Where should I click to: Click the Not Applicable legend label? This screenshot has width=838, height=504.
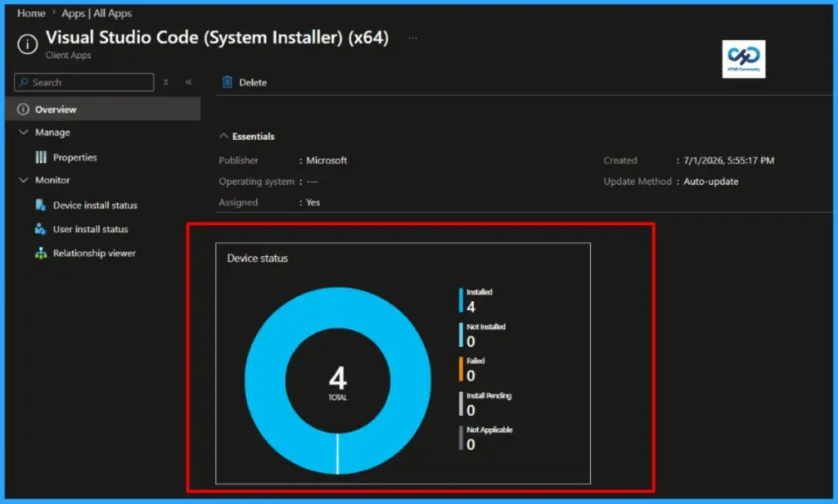pyautogui.click(x=489, y=430)
